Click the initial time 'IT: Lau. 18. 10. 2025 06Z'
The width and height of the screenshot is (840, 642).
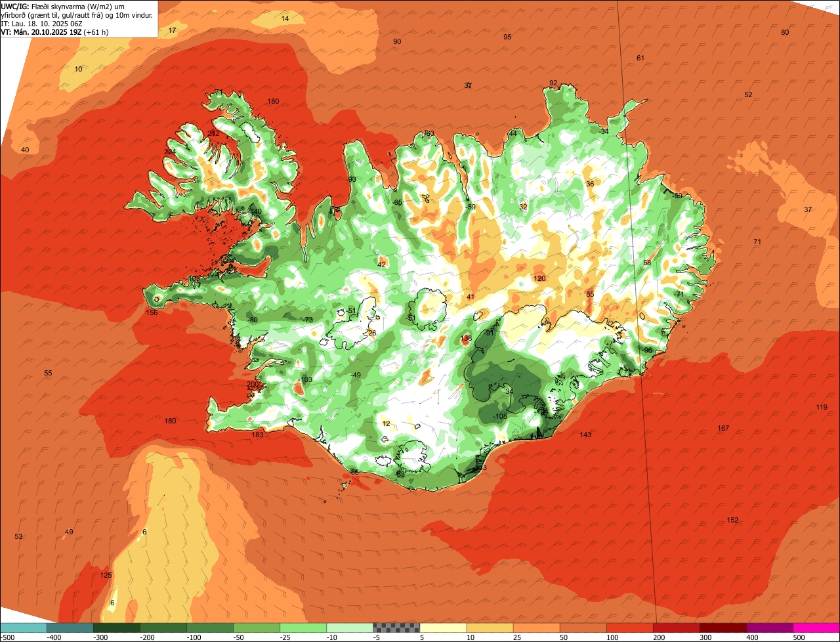(41, 23)
